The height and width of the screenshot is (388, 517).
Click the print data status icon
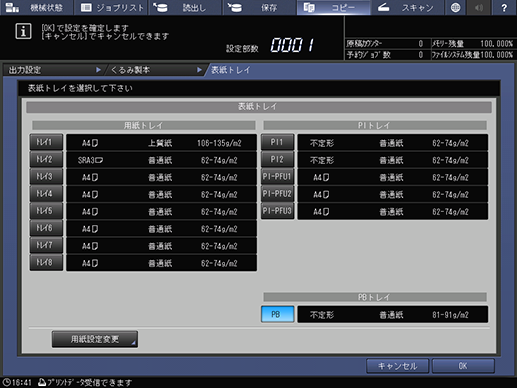[42, 382]
